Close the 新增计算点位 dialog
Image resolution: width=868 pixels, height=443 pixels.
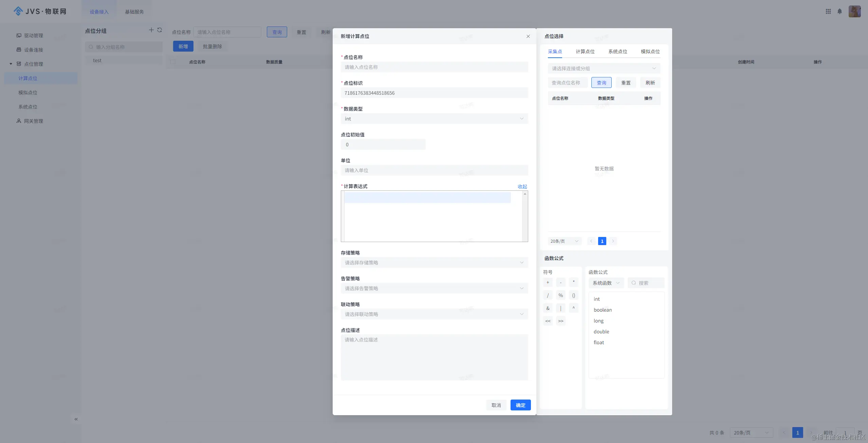click(x=528, y=36)
